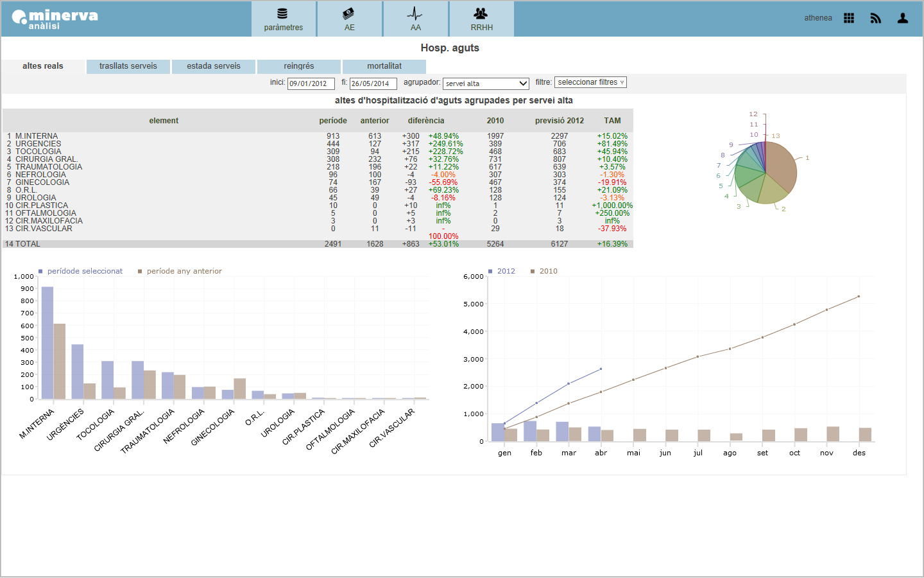Image resolution: width=924 pixels, height=578 pixels.
Task: Switch to the altes reals tab
Action: tap(43, 66)
